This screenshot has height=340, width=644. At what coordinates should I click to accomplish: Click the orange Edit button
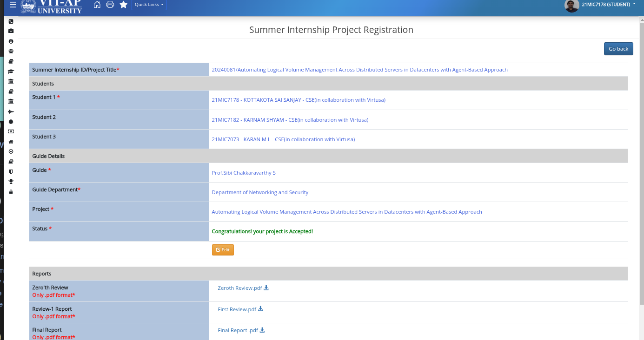(x=223, y=250)
